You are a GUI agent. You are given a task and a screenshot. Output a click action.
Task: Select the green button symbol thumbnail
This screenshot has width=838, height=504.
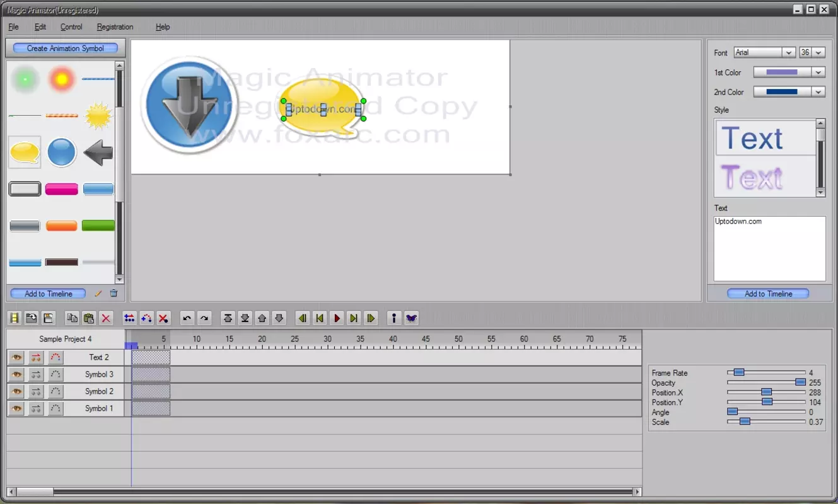(x=98, y=226)
